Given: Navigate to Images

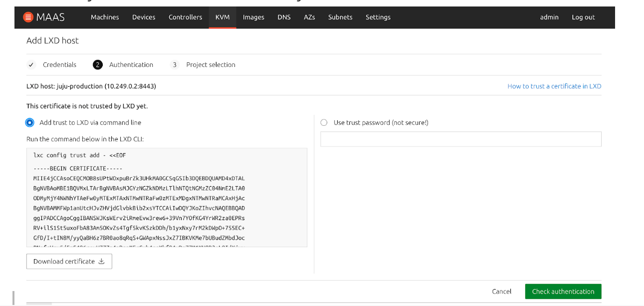Looking at the screenshot, I should pos(253,17).
